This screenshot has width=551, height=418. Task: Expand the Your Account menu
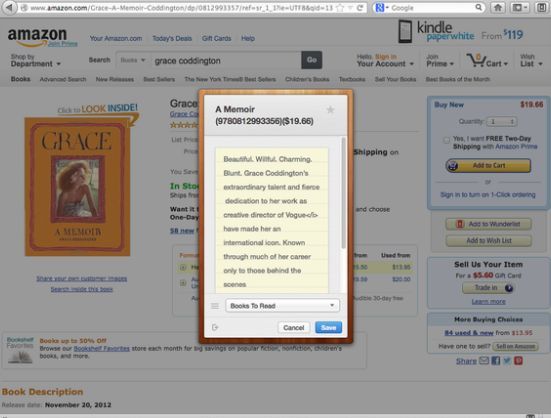click(385, 60)
